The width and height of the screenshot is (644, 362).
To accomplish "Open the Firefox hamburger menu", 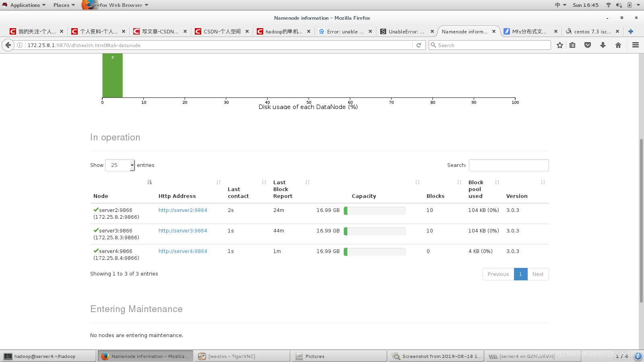I will (x=636, y=45).
